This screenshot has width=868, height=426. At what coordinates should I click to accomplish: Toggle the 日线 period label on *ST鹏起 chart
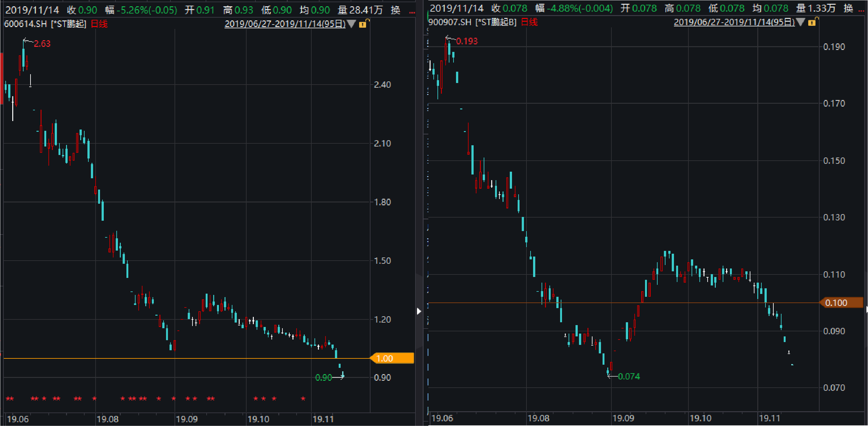point(99,24)
